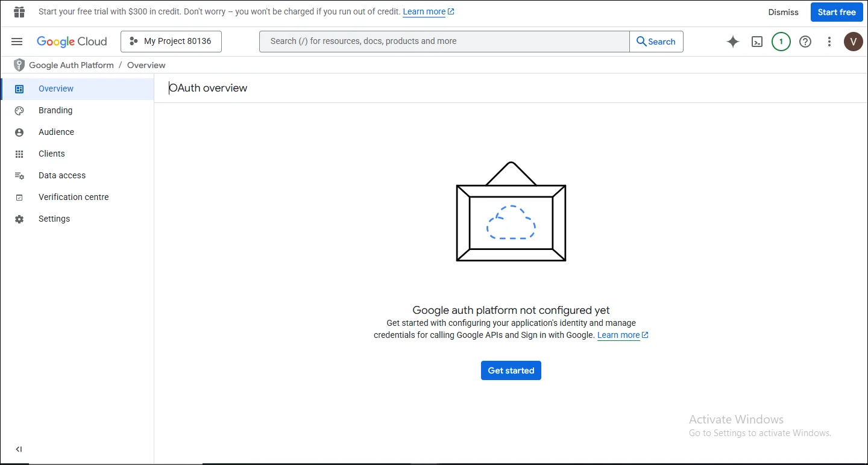Viewport: 868px width, 465px height.
Task: Activate Cloud Shell terminal icon
Action: pos(757,42)
